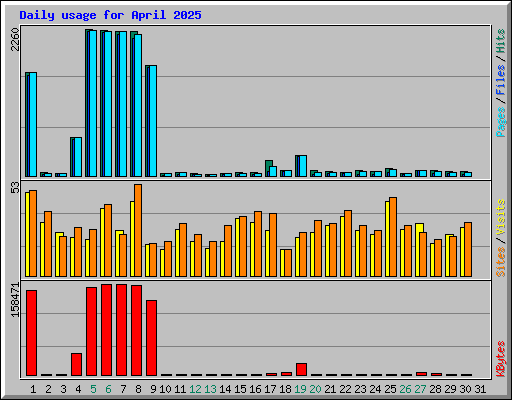
Task: Click the day 4 red KBytes bar
Action: tap(76, 364)
